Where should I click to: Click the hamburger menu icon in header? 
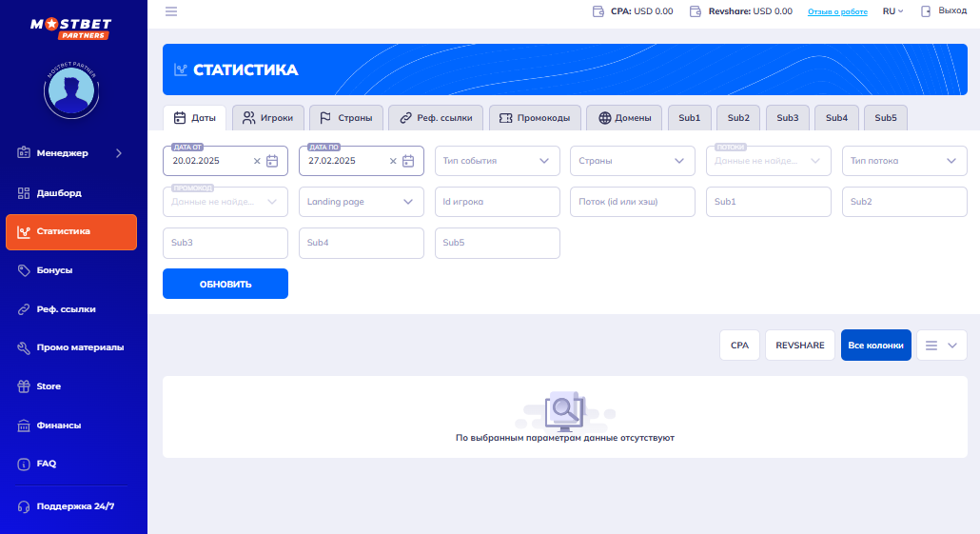tap(171, 11)
